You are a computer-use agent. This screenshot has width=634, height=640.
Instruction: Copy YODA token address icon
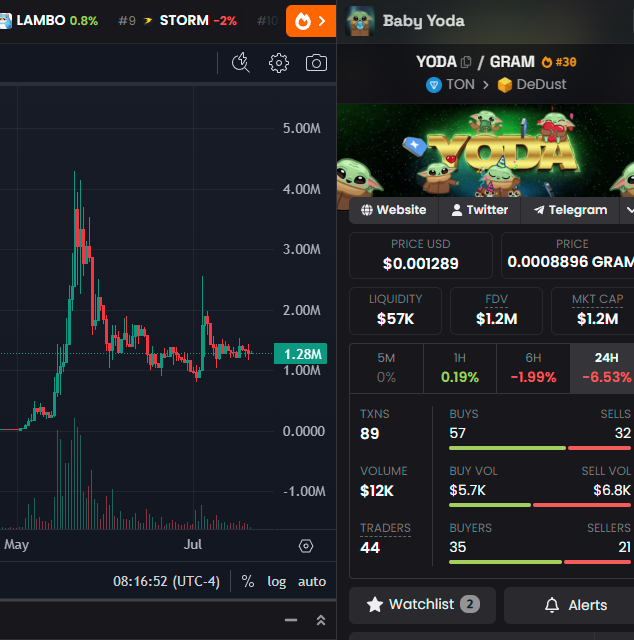click(466, 62)
